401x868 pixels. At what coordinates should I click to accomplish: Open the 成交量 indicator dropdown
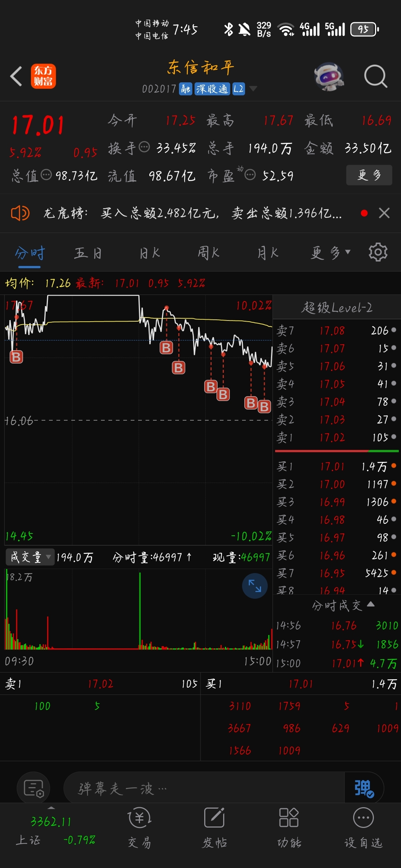(x=30, y=557)
